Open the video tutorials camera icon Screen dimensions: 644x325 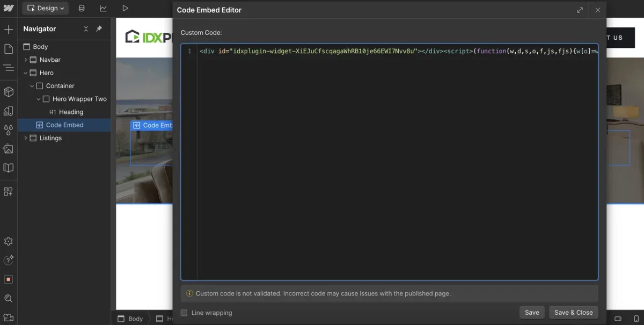click(9, 317)
